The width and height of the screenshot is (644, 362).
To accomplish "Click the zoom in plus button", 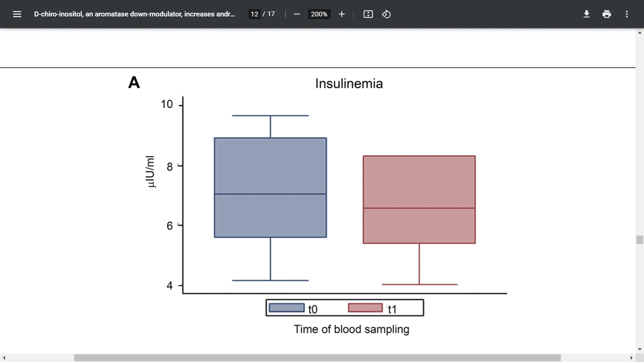I will click(341, 14).
